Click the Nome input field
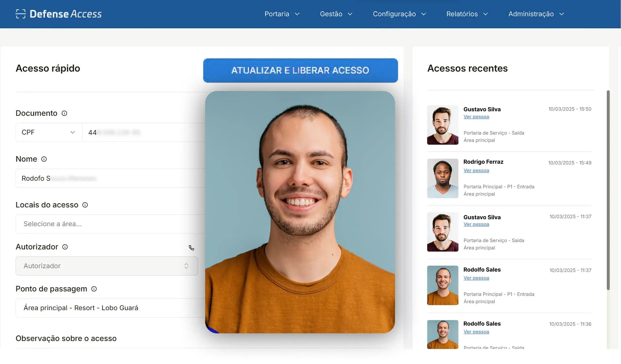The height and width of the screenshot is (364, 621). pos(111,178)
